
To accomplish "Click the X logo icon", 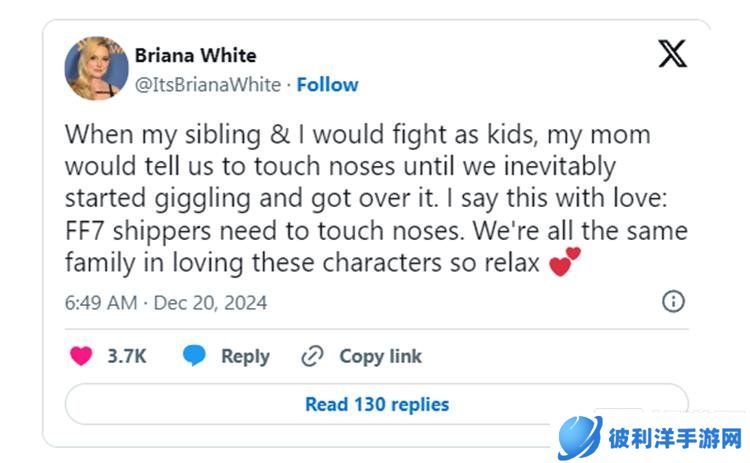I will click(x=673, y=53).
